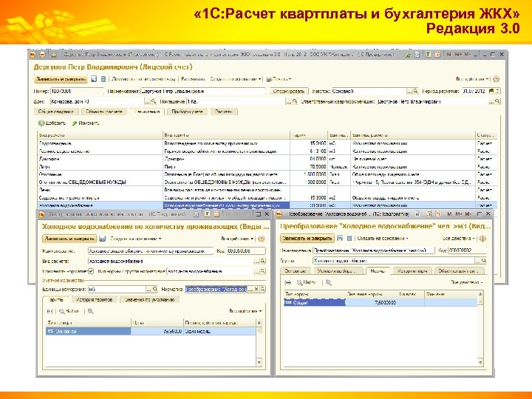Image resolution: width=532 pixels, height=399 pixels.
Task: Click scroll down arrow in norms table
Action: (x=480, y=363)
